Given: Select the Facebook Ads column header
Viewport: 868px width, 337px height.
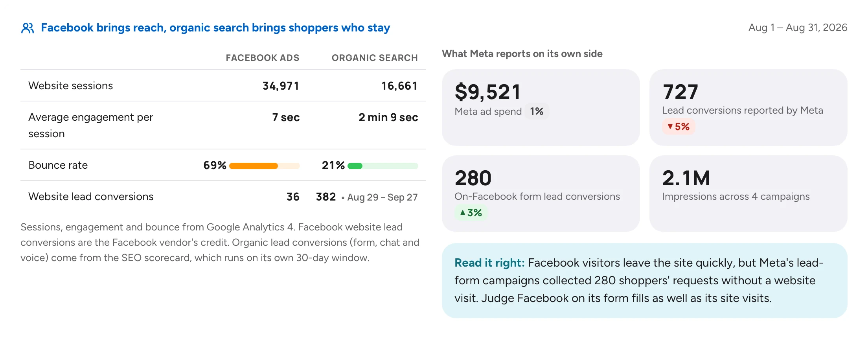Looking at the screenshot, I should click(x=263, y=58).
